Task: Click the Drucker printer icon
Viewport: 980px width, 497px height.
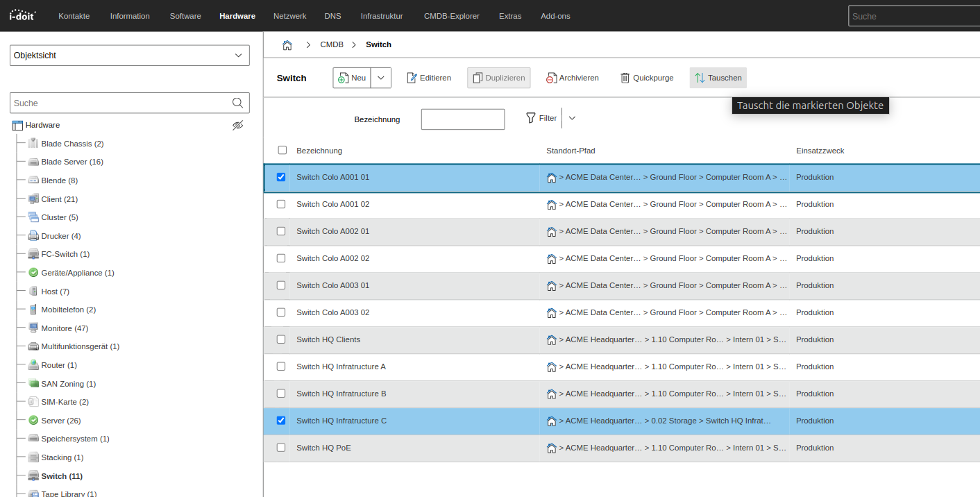Action: point(33,236)
